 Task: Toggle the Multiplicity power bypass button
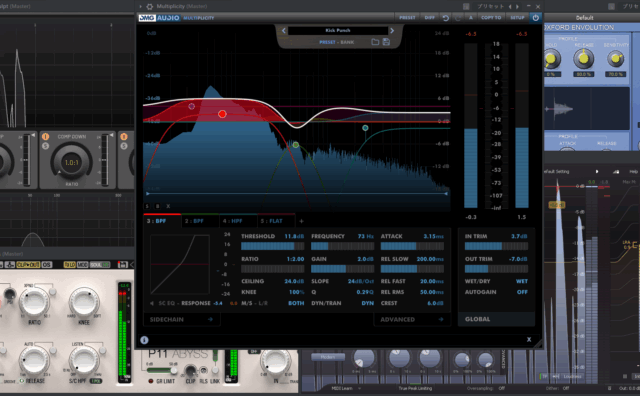tap(535, 18)
